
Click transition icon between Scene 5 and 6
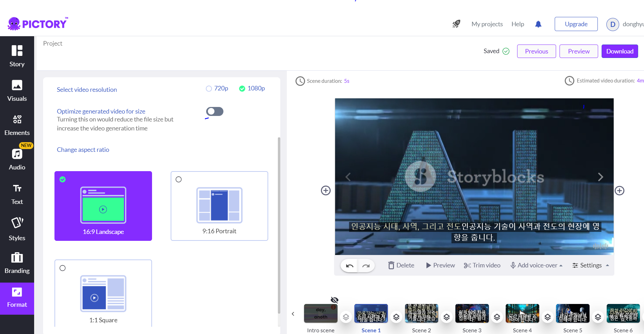(598, 317)
